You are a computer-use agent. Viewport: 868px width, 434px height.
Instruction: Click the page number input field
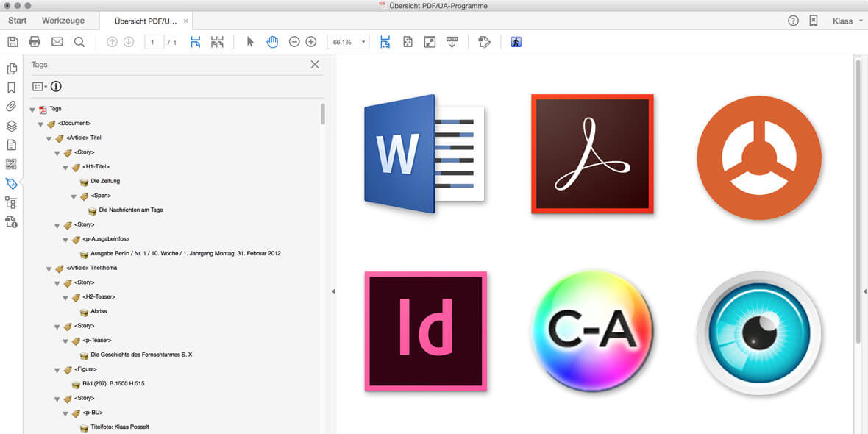(x=154, y=42)
